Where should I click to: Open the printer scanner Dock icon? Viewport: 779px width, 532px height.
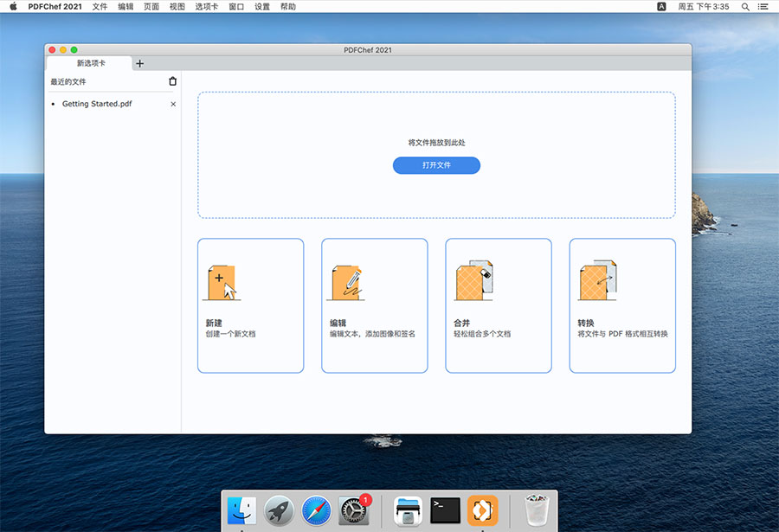coord(408,510)
